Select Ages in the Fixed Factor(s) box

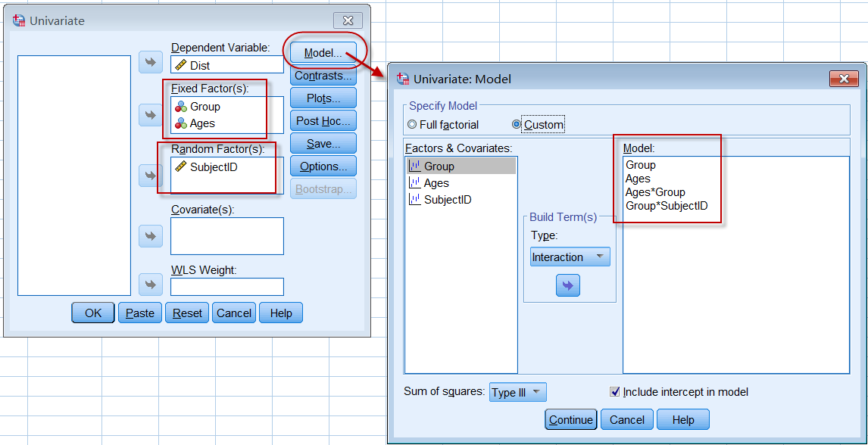[202, 123]
